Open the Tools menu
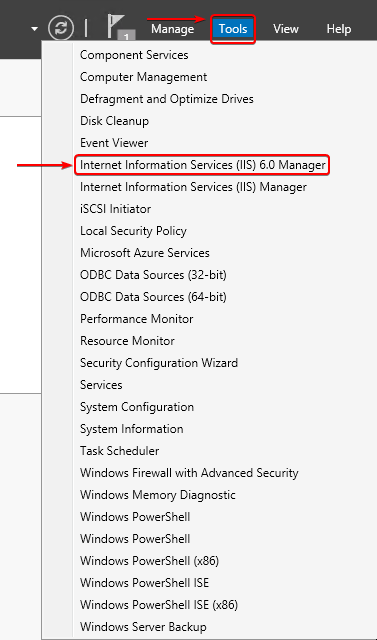 pos(233,29)
